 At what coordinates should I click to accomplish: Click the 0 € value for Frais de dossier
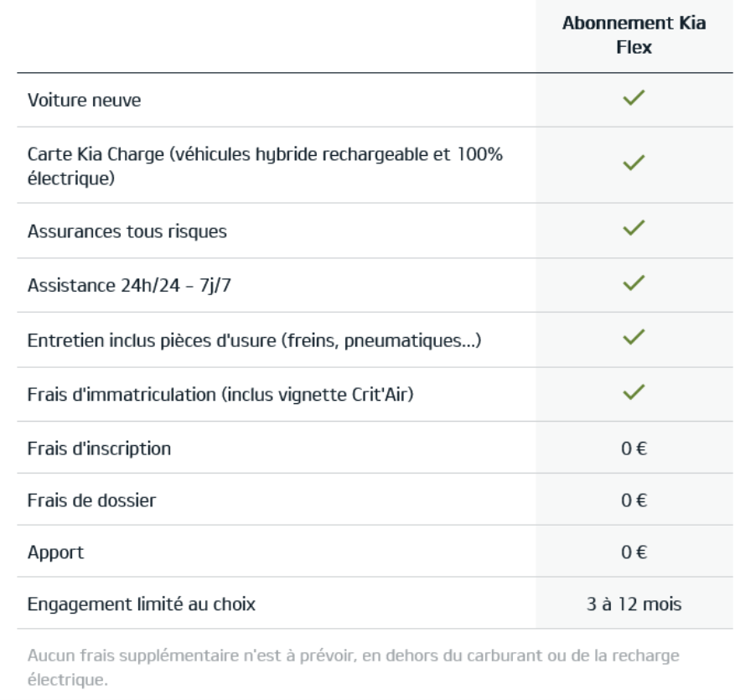tap(634, 500)
